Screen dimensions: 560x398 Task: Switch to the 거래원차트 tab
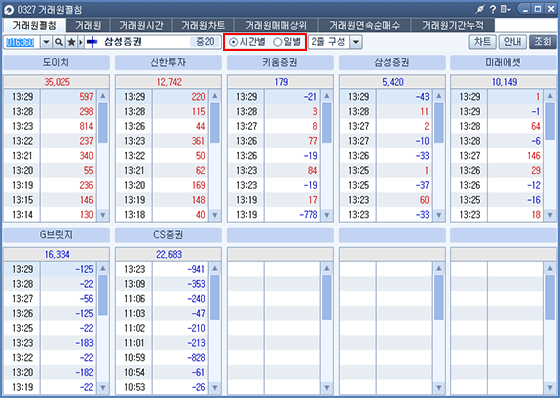[203, 25]
